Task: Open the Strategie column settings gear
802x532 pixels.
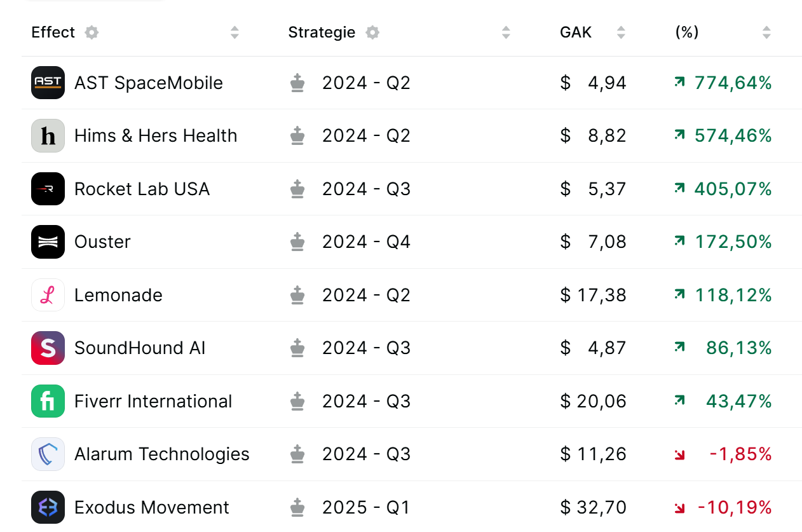Action: [x=372, y=32]
